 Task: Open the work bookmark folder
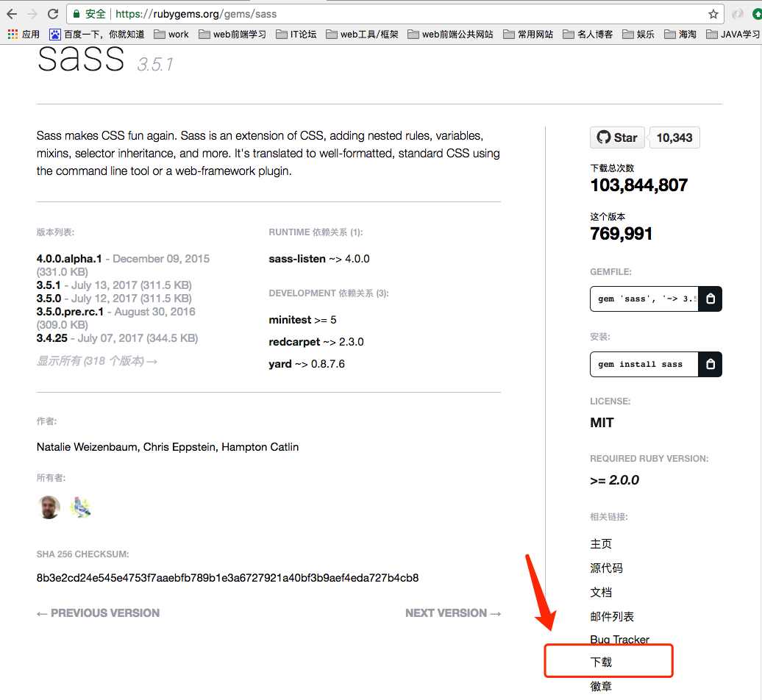click(x=171, y=34)
